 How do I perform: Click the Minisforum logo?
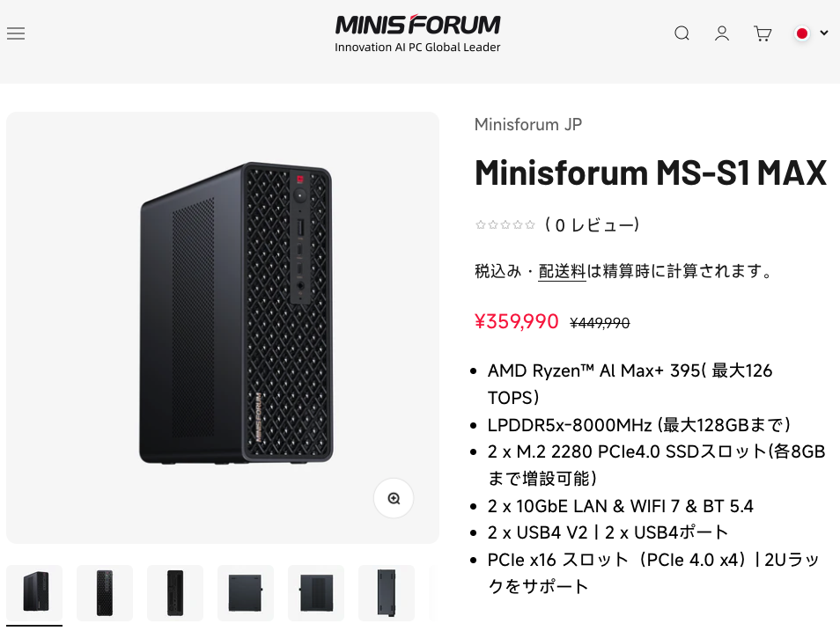pyautogui.click(x=417, y=33)
